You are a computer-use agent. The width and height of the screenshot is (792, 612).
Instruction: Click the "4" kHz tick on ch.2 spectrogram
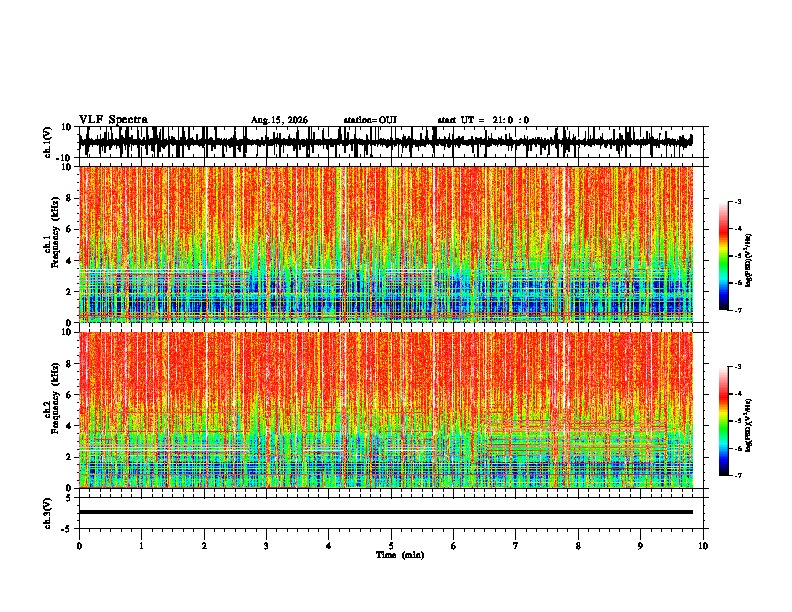click(69, 426)
